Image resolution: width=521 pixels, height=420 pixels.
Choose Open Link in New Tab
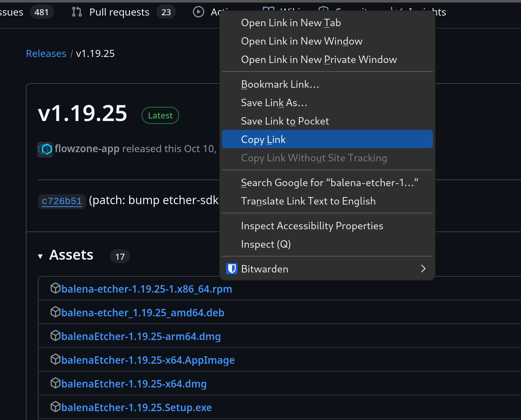pos(327,23)
